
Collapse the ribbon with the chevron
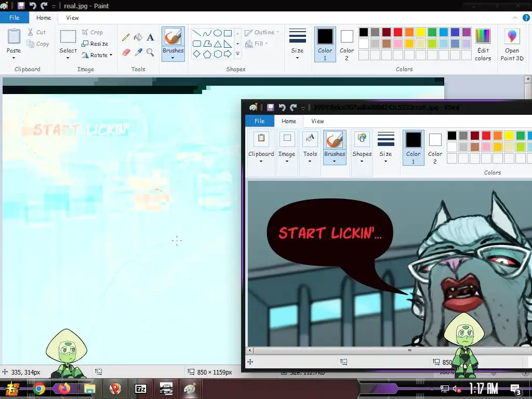coord(515,18)
